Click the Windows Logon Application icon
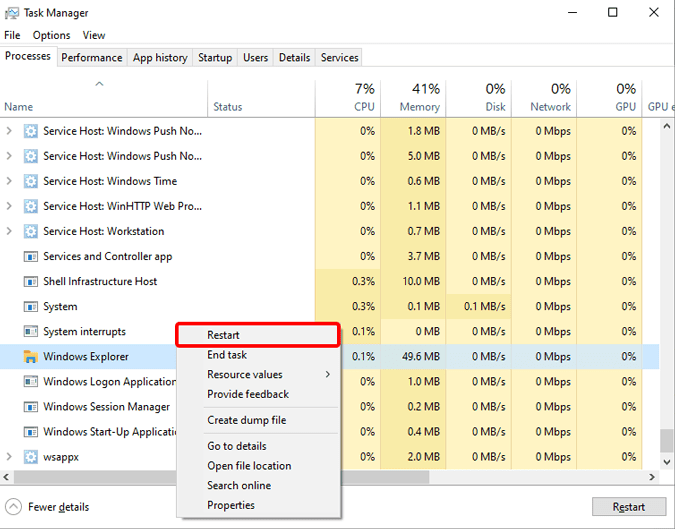The width and height of the screenshot is (675, 529). pyautogui.click(x=31, y=381)
